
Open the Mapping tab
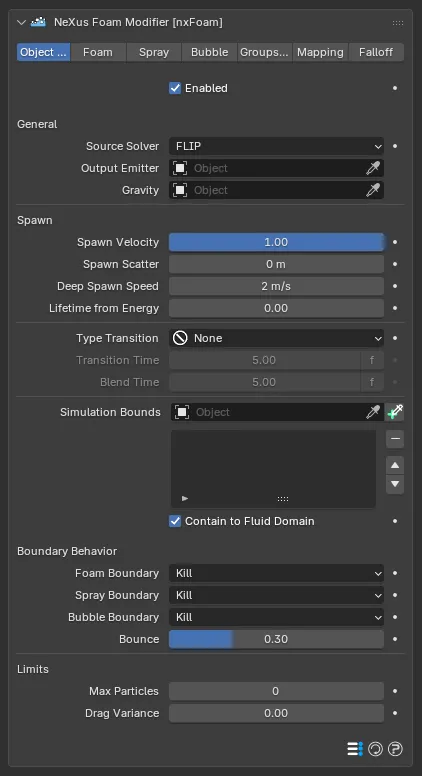(321, 52)
